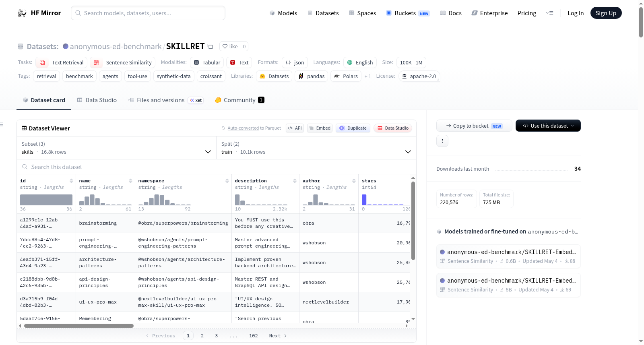Click the Copy to bucket button
Viewport: 644px width, 345px height.
[x=474, y=126]
